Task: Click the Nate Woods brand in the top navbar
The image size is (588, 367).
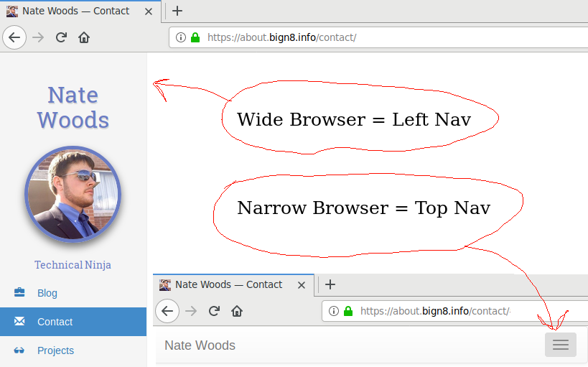Action: (x=200, y=345)
